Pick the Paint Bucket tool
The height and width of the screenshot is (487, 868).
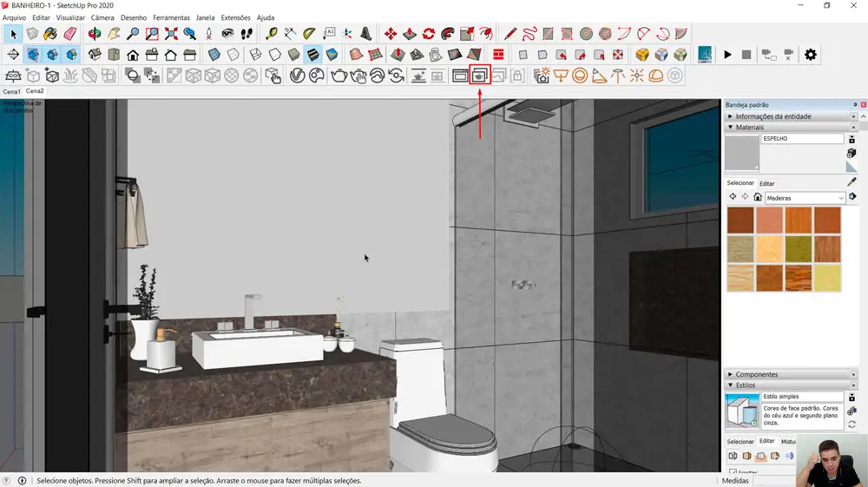point(50,35)
